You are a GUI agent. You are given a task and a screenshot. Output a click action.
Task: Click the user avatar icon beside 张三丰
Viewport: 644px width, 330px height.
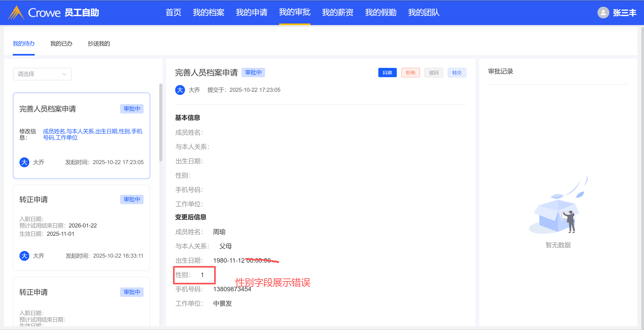(x=603, y=13)
